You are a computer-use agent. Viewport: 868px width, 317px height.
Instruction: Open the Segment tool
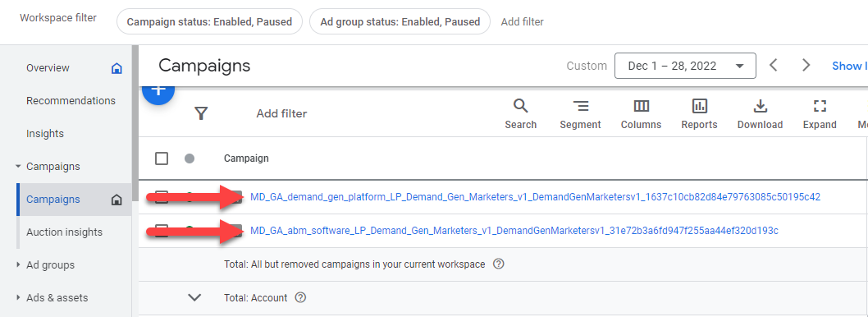[x=580, y=113]
